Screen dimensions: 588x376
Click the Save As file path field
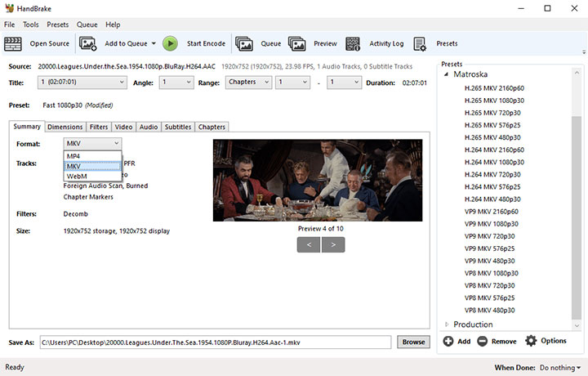coord(216,342)
